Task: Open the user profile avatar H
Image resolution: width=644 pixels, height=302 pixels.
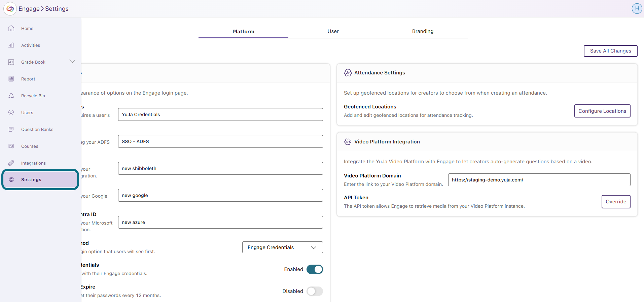Action: coord(637,8)
